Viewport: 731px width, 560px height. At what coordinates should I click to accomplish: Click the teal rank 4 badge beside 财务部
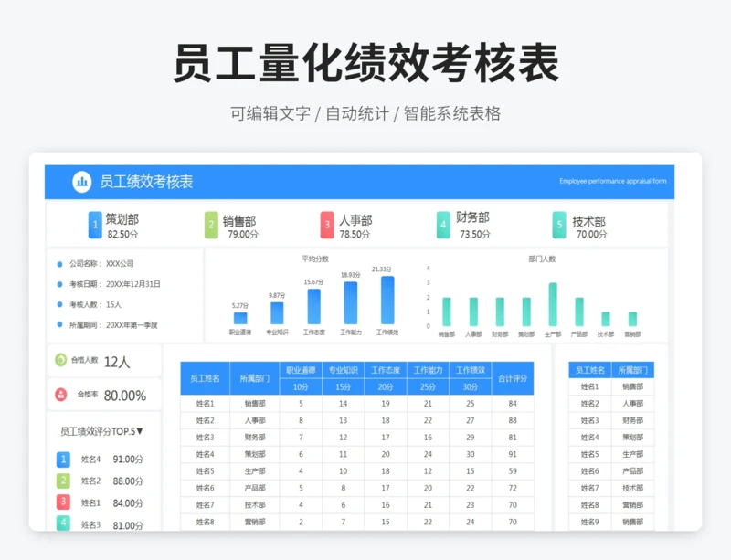tap(443, 225)
